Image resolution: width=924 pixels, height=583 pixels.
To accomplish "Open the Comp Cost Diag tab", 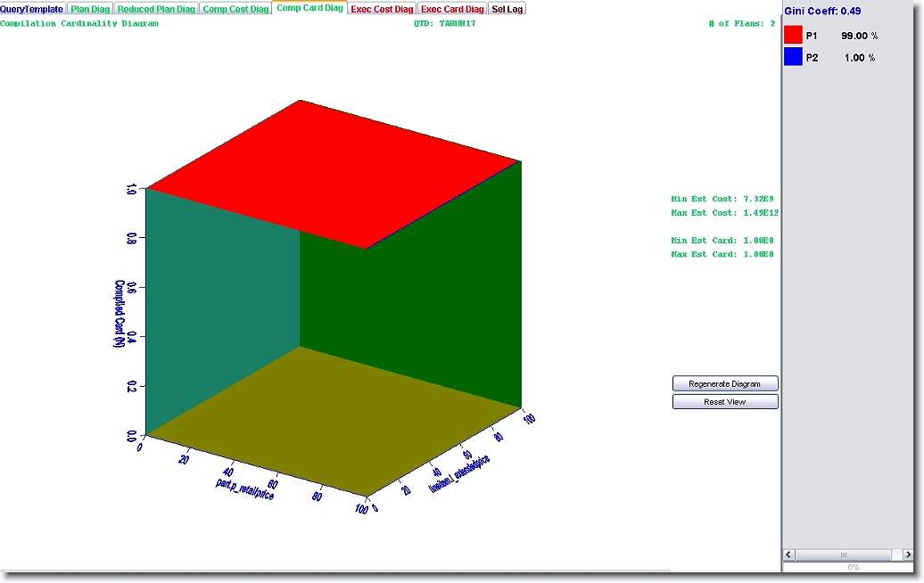I will [235, 9].
